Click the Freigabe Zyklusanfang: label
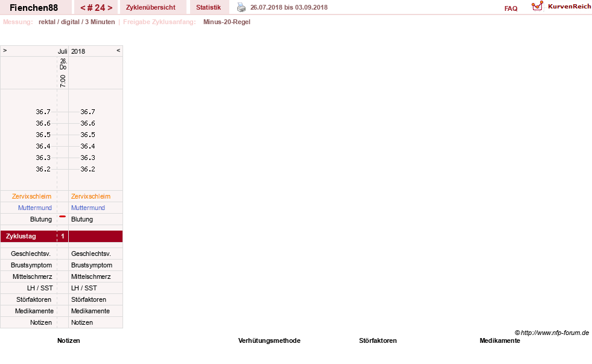This screenshot has height=364, width=592. coord(159,22)
